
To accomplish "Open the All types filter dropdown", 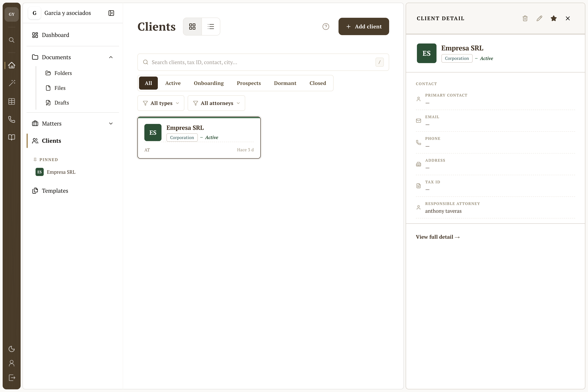I will coord(161,103).
